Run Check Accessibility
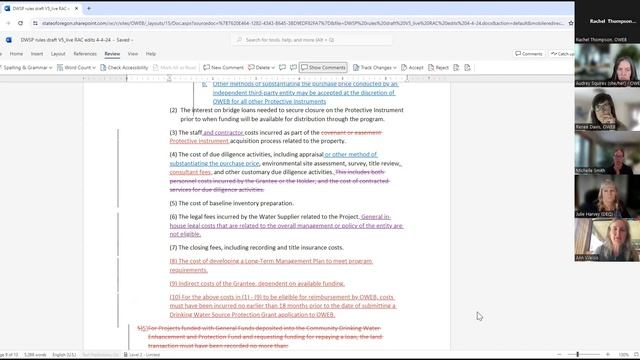The width and height of the screenshot is (640, 360). (124, 67)
